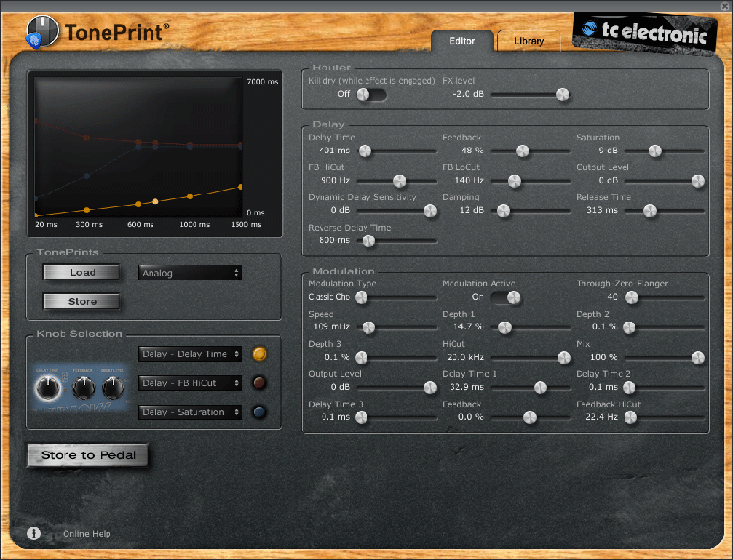Click the FB LoCut slider handle
Viewport: 733px width, 560px height.
coord(514,181)
